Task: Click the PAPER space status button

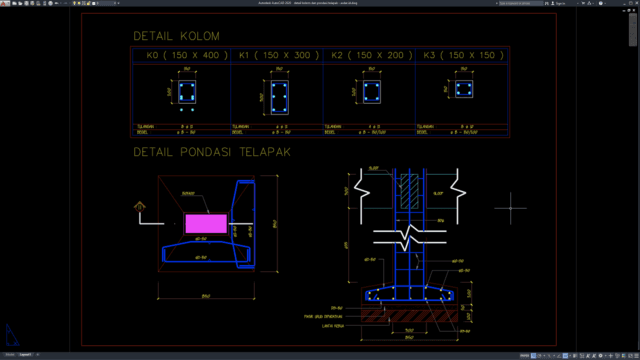Action: (524, 356)
